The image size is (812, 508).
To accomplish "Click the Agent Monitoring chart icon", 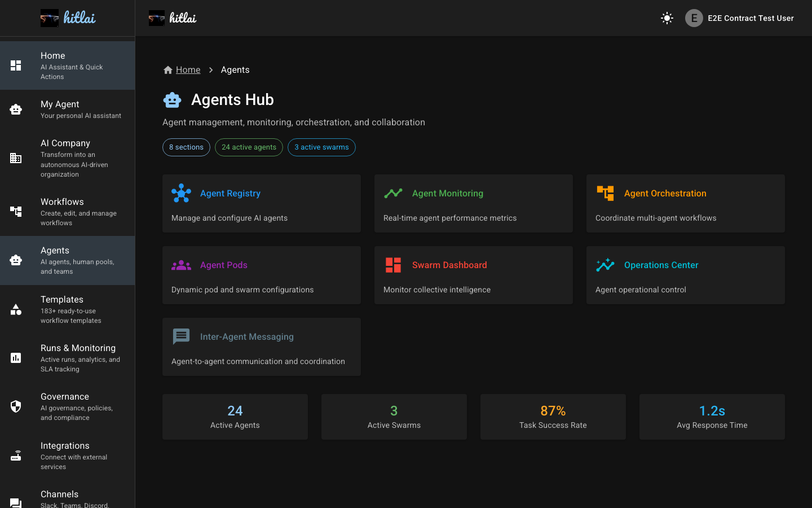I will pos(393,193).
